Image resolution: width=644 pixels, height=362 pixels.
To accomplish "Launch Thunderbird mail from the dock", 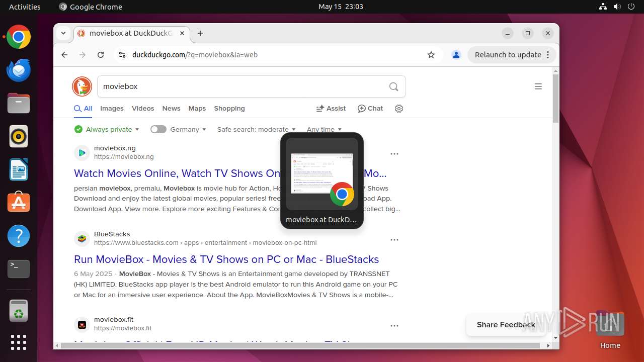I will [x=19, y=70].
